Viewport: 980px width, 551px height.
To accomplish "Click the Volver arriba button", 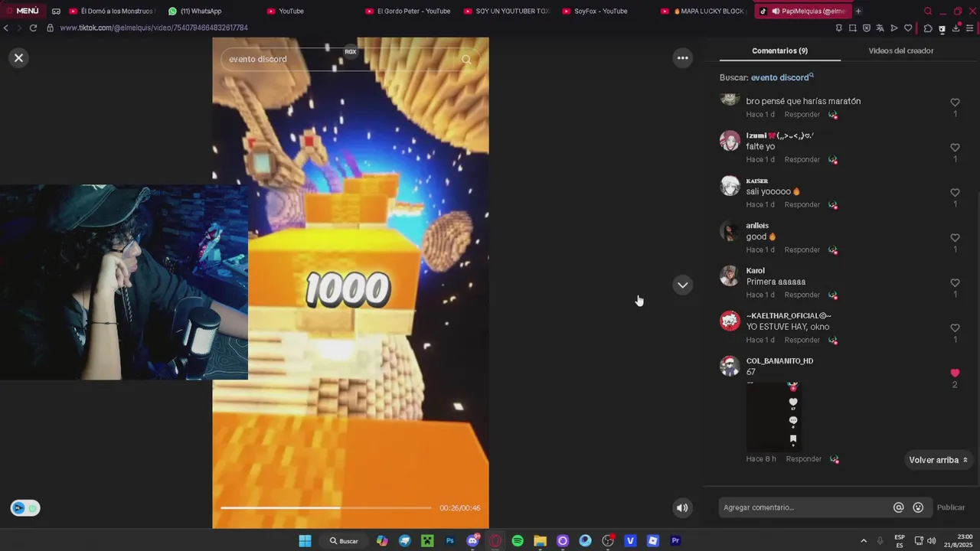I will pyautogui.click(x=938, y=460).
